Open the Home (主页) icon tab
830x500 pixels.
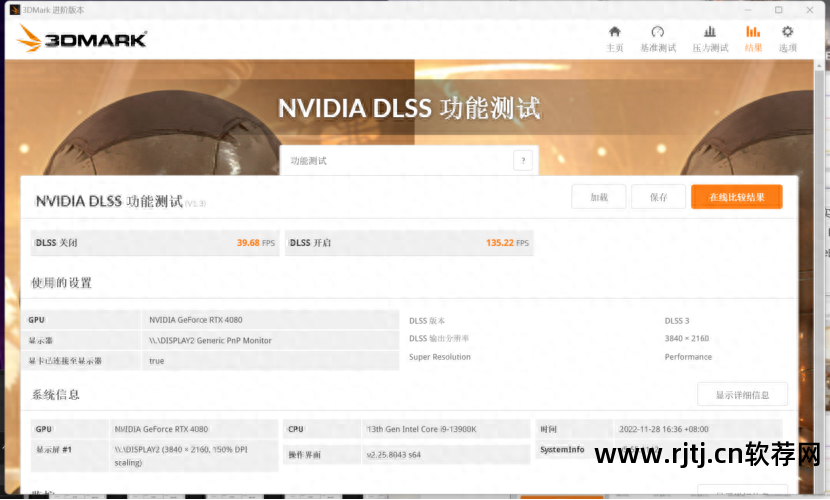click(615, 39)
